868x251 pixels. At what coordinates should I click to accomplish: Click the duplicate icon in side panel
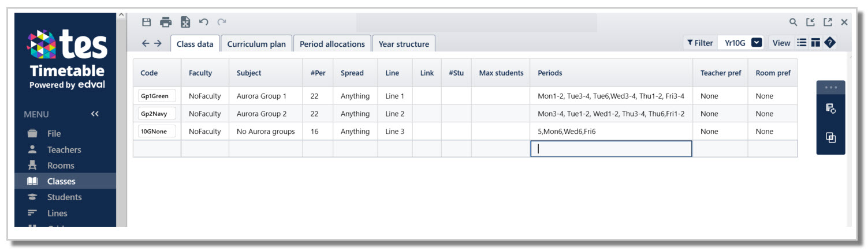[830, 137]
